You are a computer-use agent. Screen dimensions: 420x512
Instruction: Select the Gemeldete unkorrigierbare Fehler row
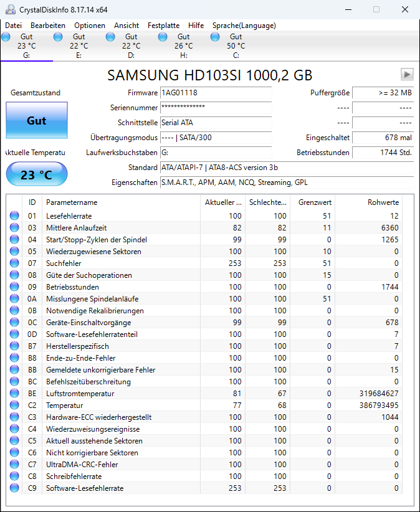(204, 369)
